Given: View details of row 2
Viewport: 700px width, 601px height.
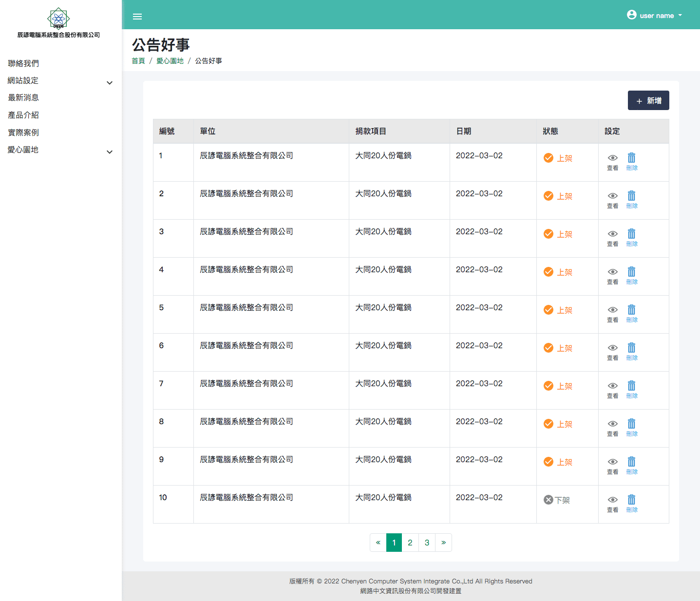Looking at the screenshot, I should tap(613, 200).
